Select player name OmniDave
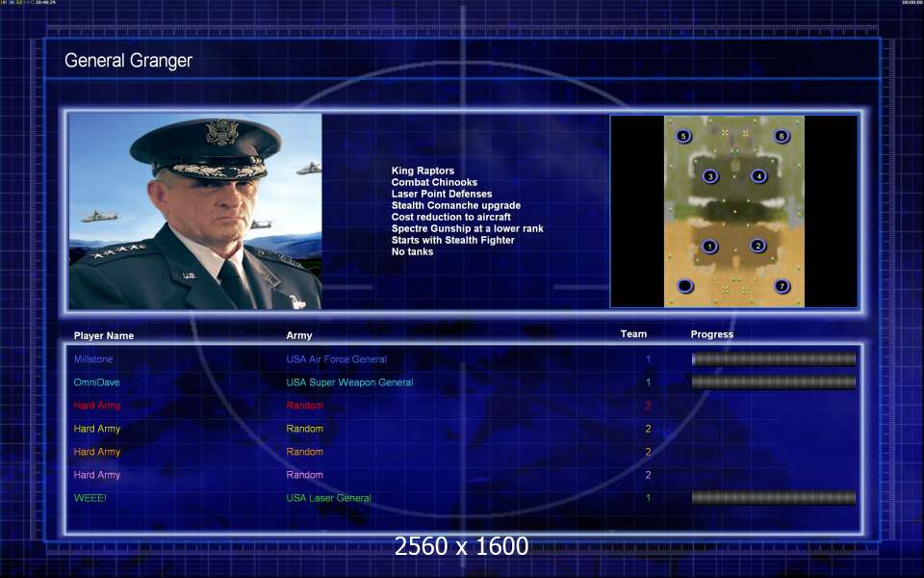The image size is (924, 578). [x=96, y=382]
